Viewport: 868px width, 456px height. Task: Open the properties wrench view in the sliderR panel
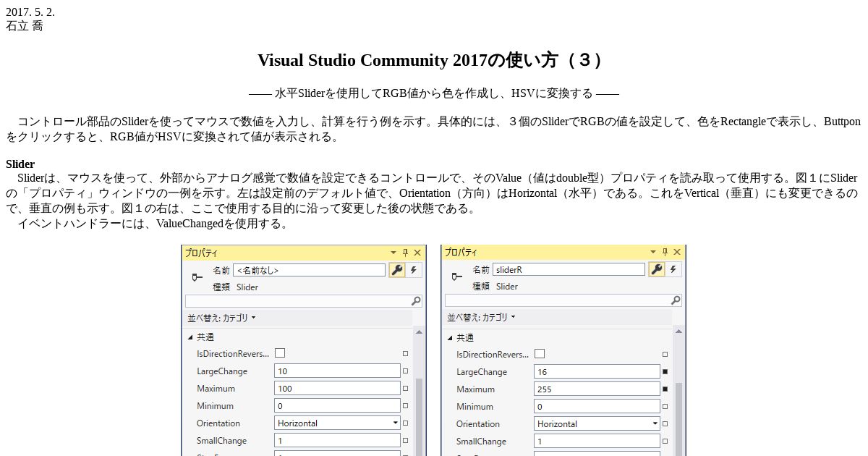[656, 269]
